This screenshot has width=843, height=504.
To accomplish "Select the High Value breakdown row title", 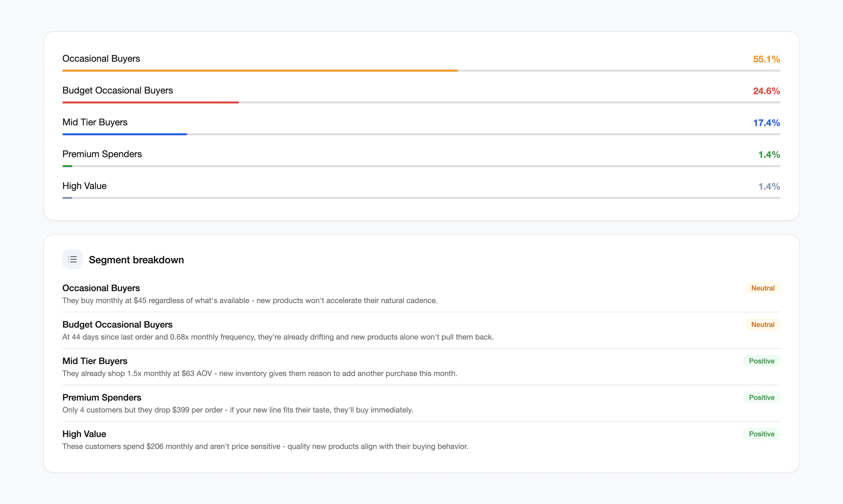I will 84,434.
